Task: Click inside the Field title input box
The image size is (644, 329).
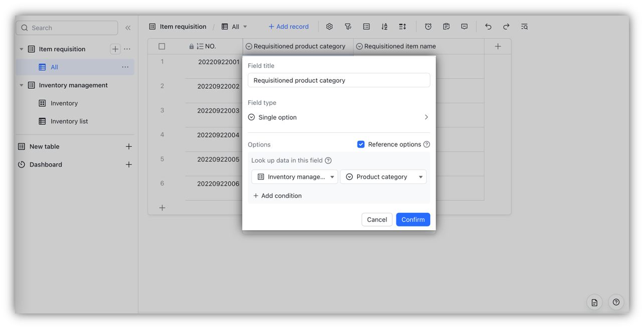Action: click(339, 80)
